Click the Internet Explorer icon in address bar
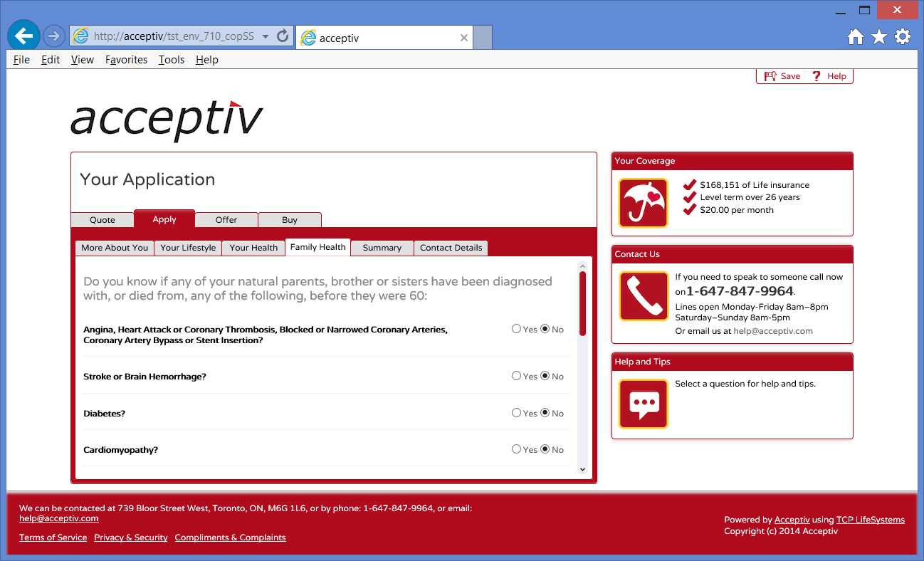Viewport: 924px width, 561px height. [80, 36]
